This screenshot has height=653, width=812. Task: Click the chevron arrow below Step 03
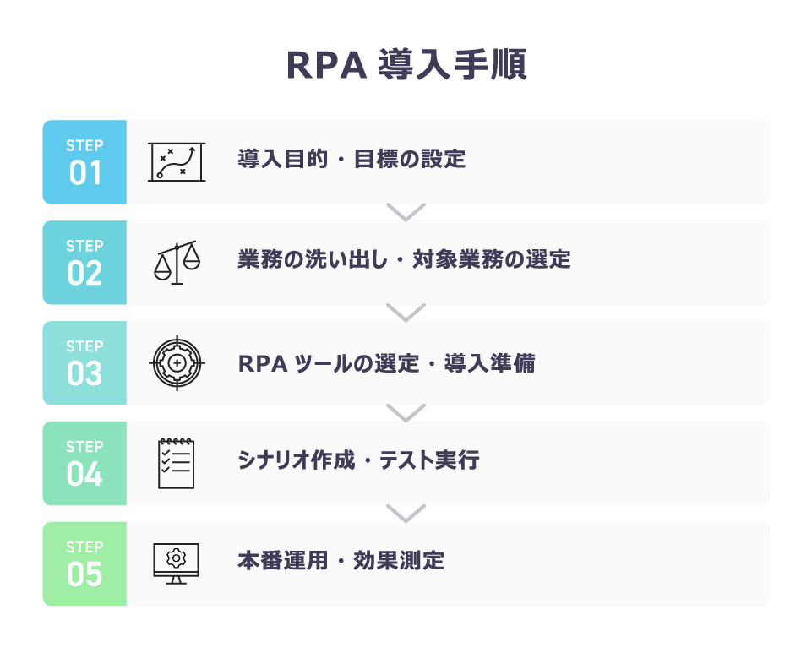[406, 412]
